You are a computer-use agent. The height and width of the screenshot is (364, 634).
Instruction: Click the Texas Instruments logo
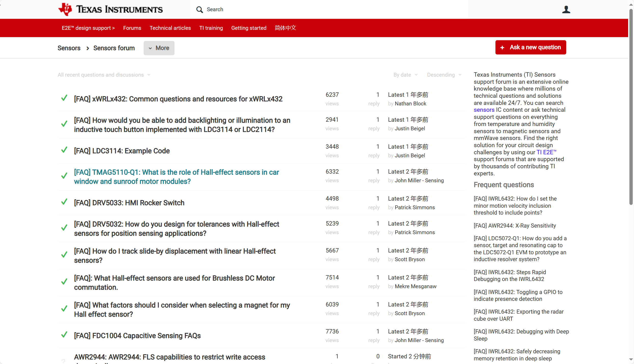click(110, 9)
